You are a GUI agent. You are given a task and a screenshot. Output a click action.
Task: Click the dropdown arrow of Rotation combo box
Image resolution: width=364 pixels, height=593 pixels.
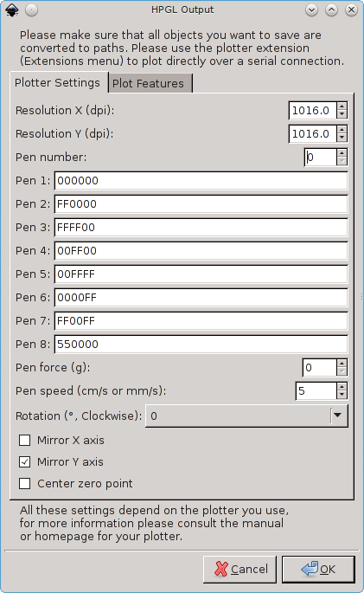[x=337, y=416]
